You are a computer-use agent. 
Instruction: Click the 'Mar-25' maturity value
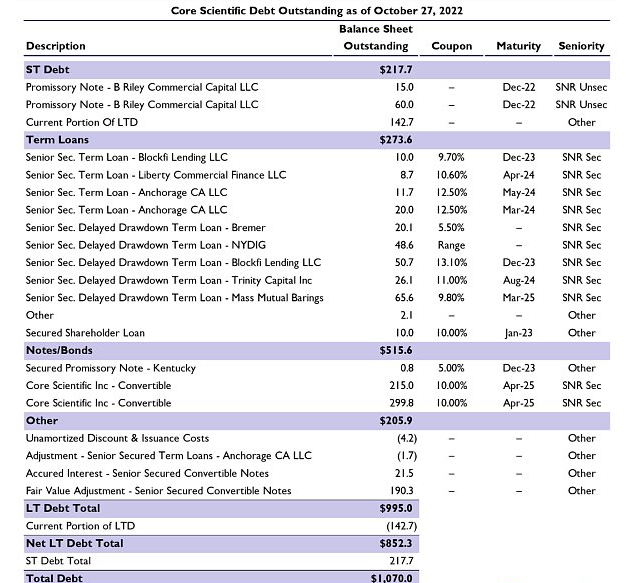coord(519,298)
